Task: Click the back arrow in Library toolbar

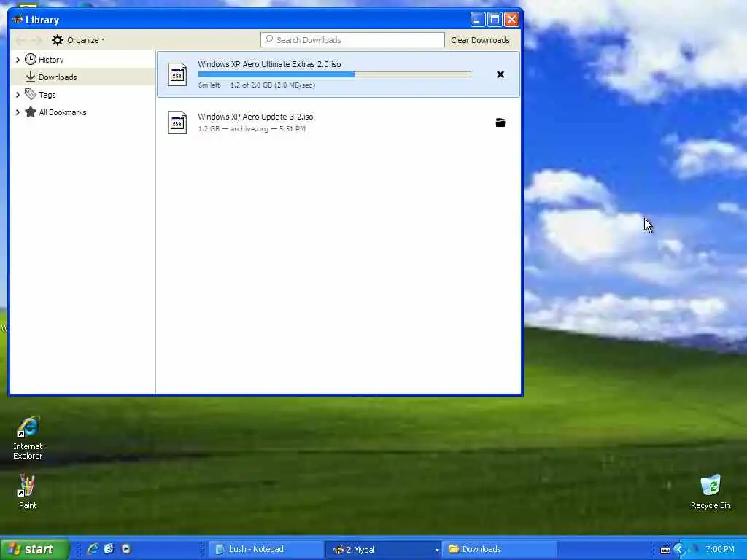Action: 20,40
